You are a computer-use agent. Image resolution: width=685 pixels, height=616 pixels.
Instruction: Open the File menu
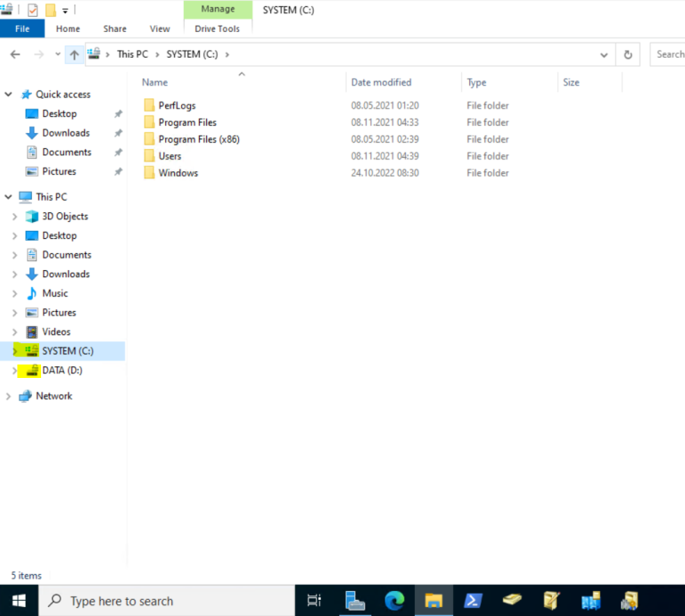click(x=22, y=29)
